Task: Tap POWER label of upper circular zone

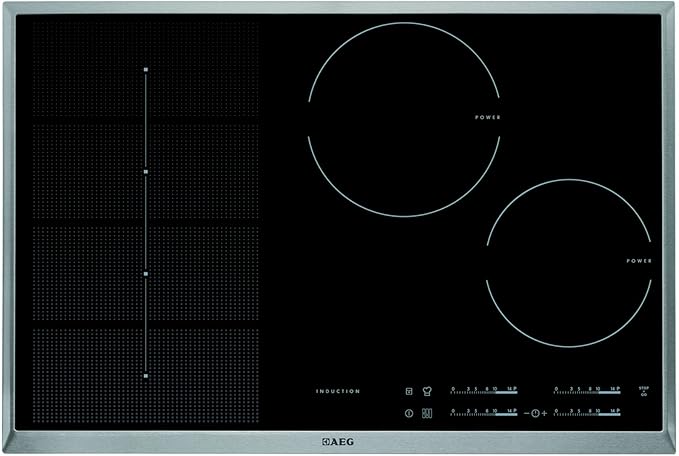Action: point(488,118)
